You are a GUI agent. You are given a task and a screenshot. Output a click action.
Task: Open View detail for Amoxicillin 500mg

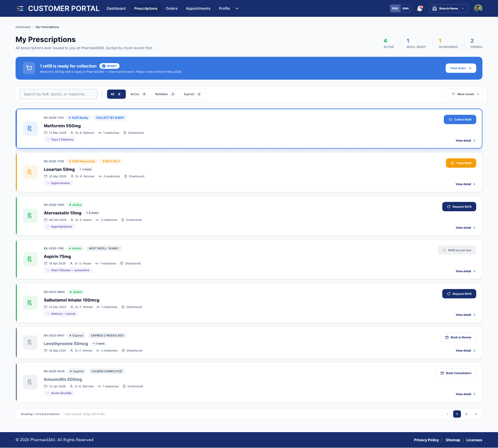[x=465, y=394]
